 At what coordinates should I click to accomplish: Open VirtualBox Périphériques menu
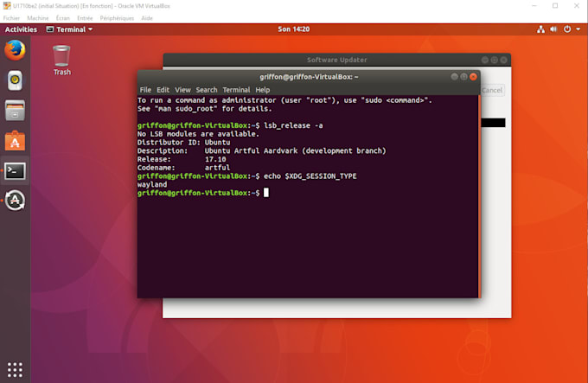(x=117, y=18)
